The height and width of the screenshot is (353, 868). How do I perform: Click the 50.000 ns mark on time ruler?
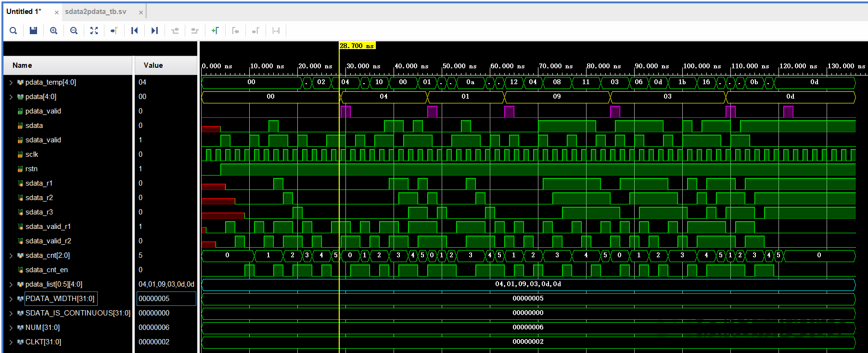click(x=460, y=66)
